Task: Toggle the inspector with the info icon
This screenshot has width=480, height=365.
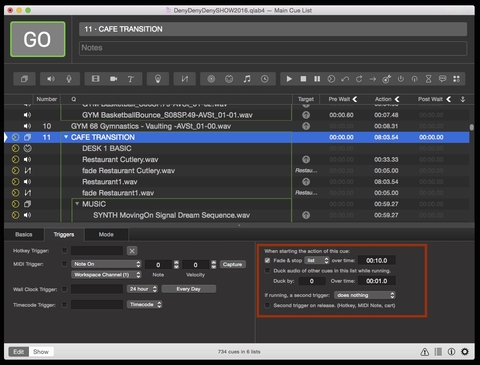Action: point(452,352)
